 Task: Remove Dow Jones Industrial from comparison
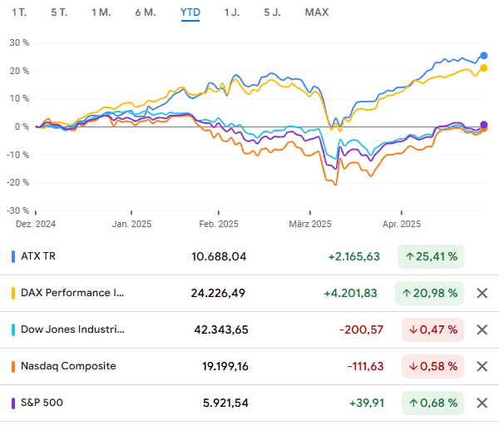pyautogui.click(x=482, y=329)
